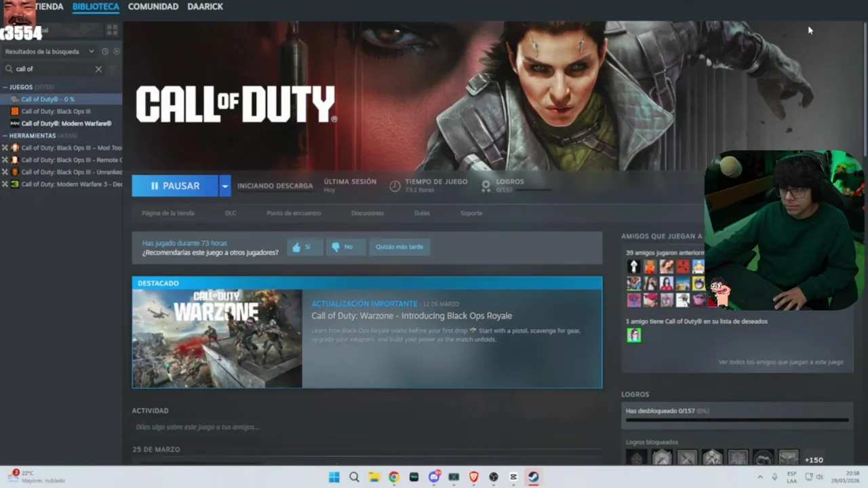Screen dimensions: 868x488
Task: Pause the Call of Duty download
Action: (x=175, y=186)
